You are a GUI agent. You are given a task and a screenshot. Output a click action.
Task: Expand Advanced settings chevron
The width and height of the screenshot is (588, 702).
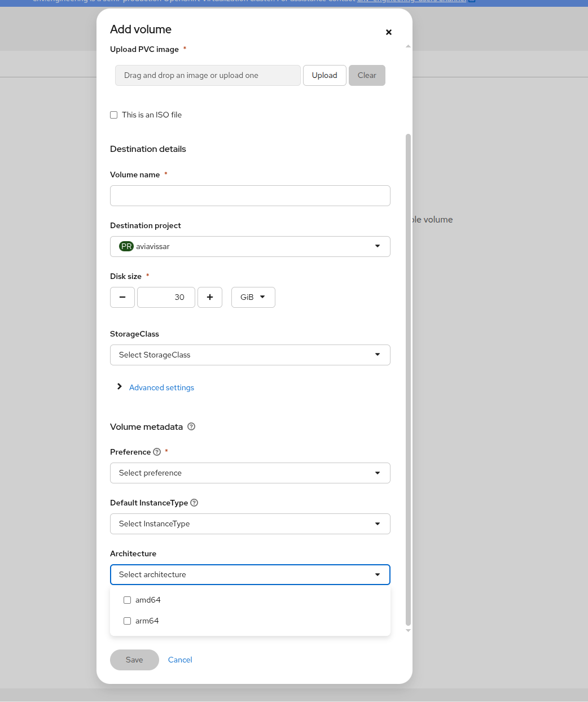coord(120,387)
